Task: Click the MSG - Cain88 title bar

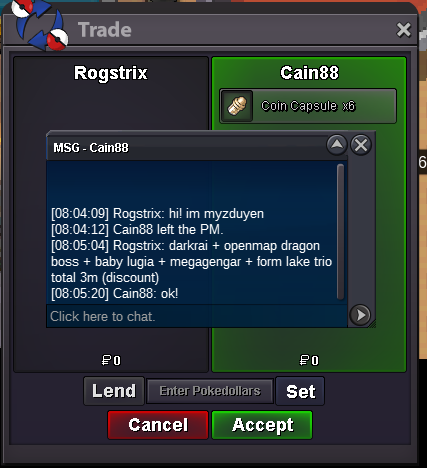Action: pos(187,147)
